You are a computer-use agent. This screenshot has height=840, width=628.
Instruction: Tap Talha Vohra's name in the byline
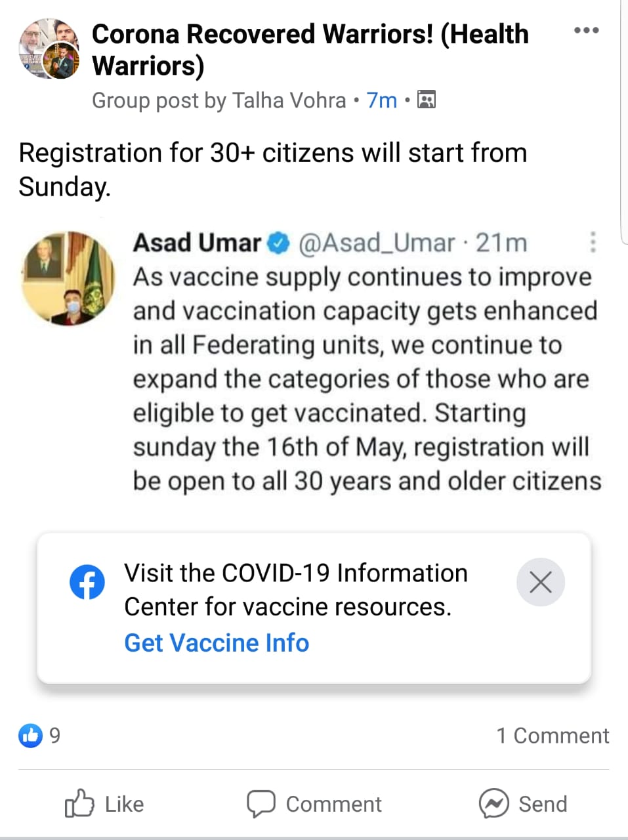[289, 100]
